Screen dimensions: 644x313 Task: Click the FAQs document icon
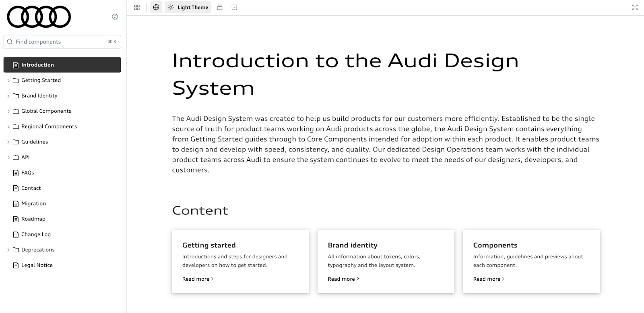[x=16, y=173]
